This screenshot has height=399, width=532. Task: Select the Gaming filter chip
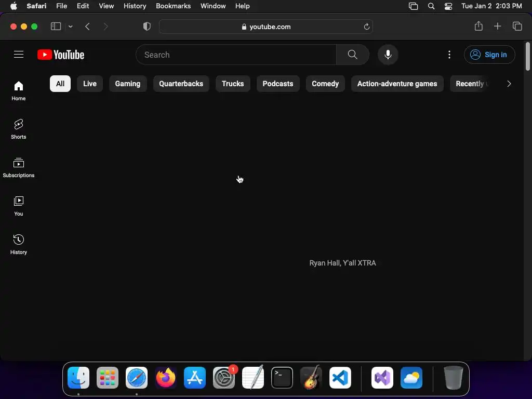click(128, 84)
